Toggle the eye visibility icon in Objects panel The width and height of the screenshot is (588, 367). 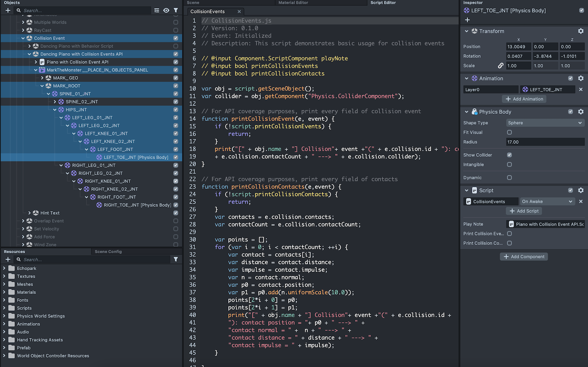click(166, 11)
